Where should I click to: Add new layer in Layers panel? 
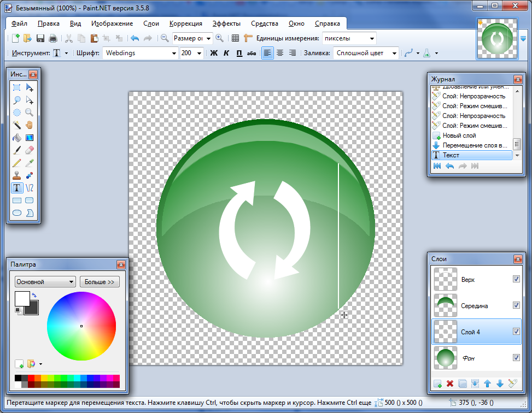437,383
